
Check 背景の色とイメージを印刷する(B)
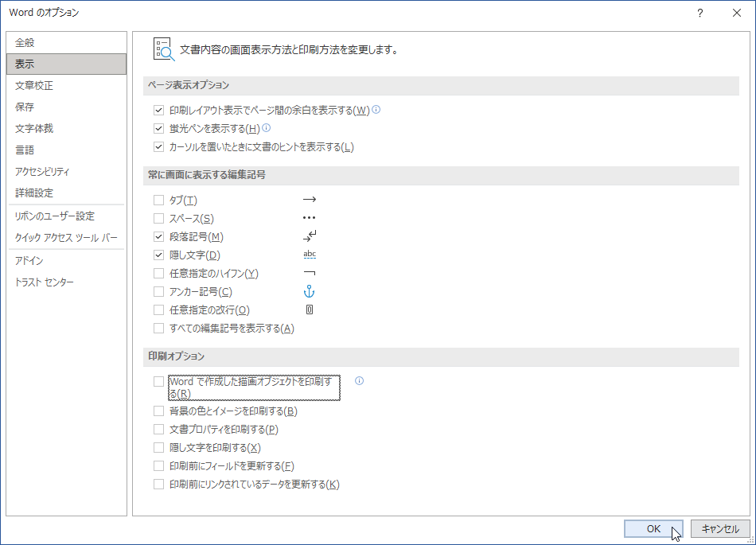point(158,411)
